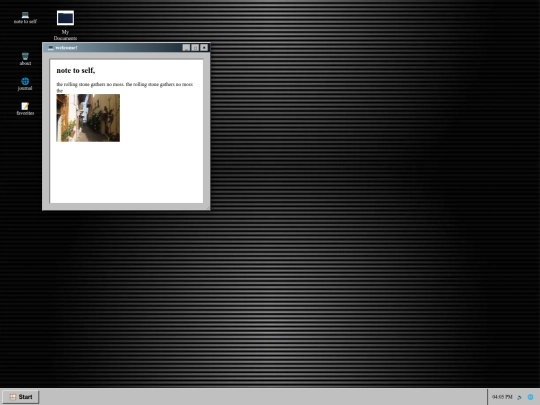Click the welcome window title bar icon
This screenshot has width=540, height=405.
pos(51,48)
